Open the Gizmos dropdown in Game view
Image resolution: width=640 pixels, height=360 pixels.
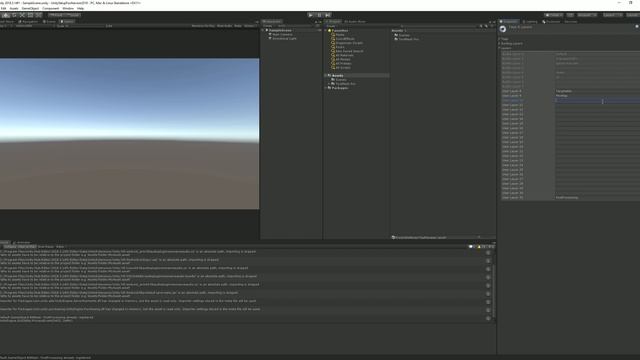point(249,26)
